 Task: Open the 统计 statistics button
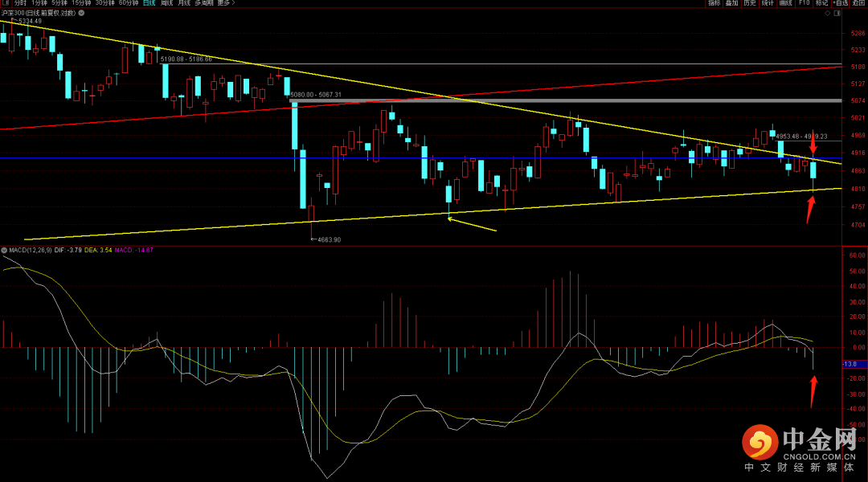pos(768,2)
